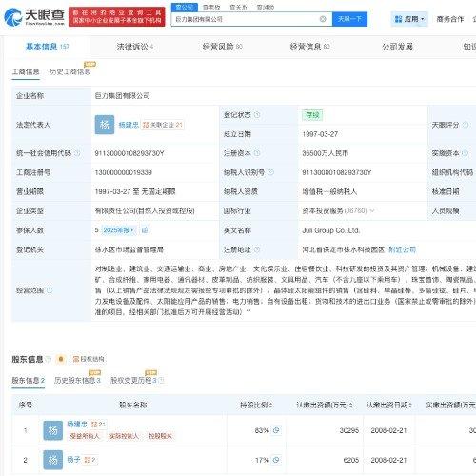Open history icon next to 83%
Viewport: 476px width, 476px height.
(276, 430)
